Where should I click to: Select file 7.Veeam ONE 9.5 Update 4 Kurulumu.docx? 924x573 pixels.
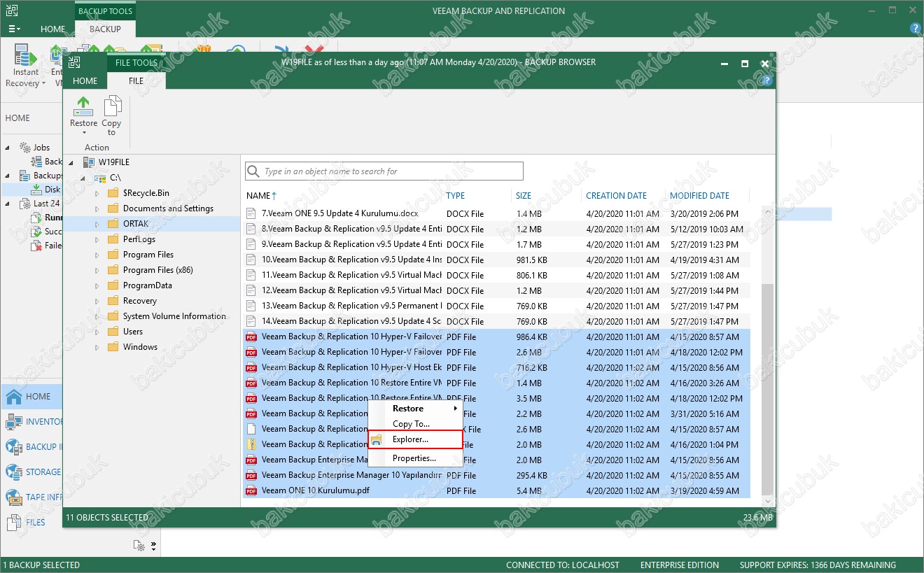pos(497,214)
